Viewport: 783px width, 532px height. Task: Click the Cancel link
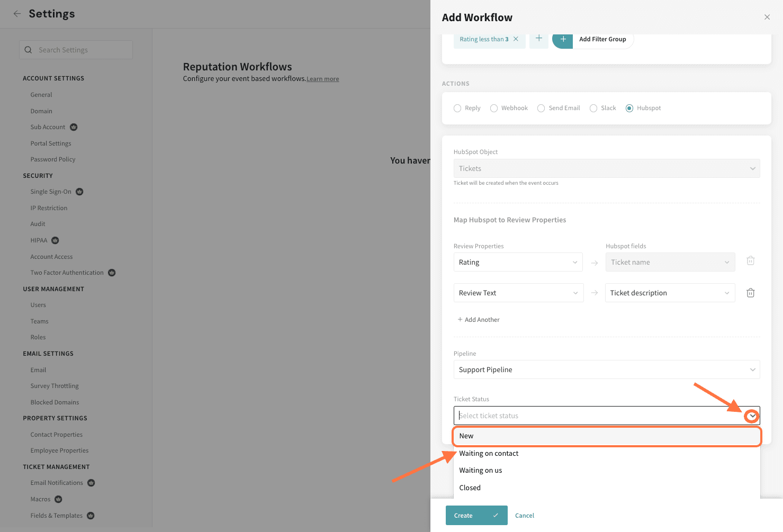(524, 516)
